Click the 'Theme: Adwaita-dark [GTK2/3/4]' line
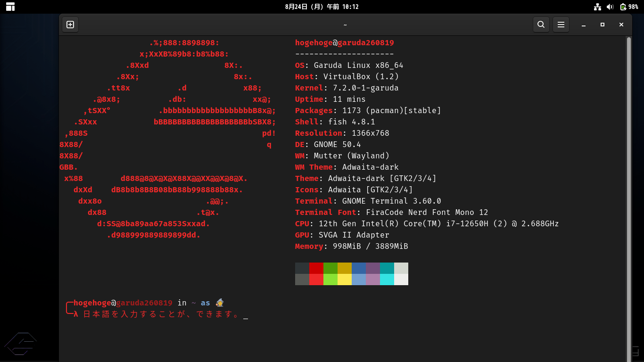This screenshot has width=644, height=362. click(x=366, y=179)
